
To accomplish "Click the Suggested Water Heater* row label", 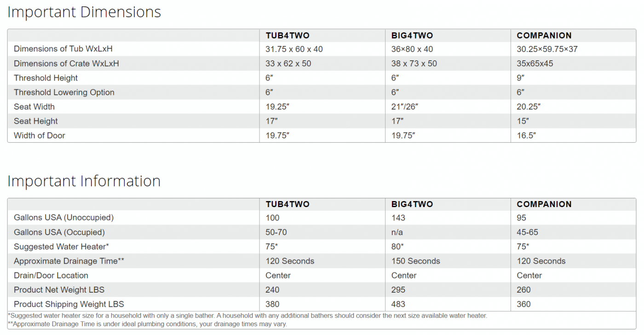I will (61, 247).
